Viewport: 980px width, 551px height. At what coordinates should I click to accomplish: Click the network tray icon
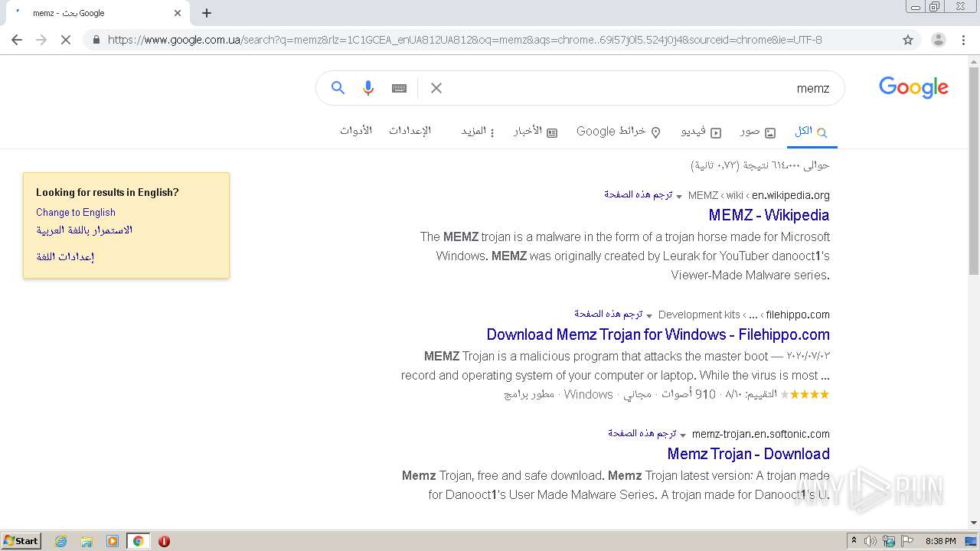pos(889,541)
